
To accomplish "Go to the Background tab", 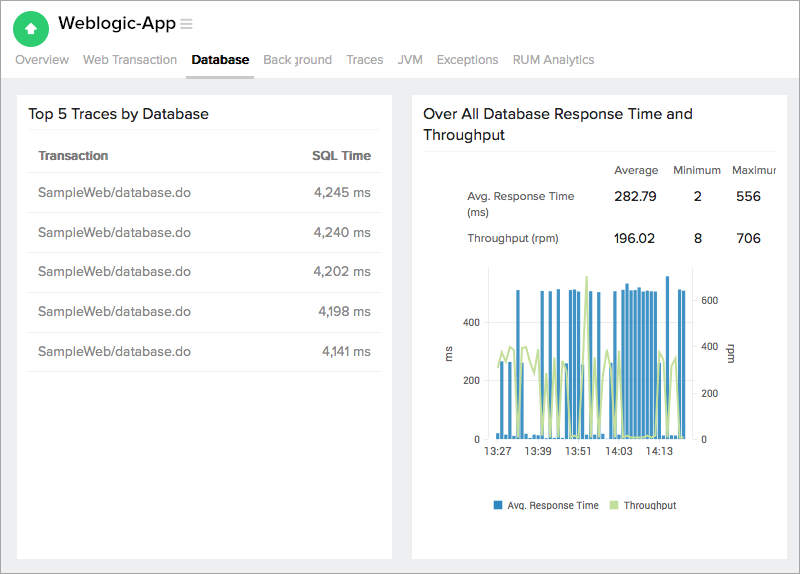I will click(x=297, y=60).
